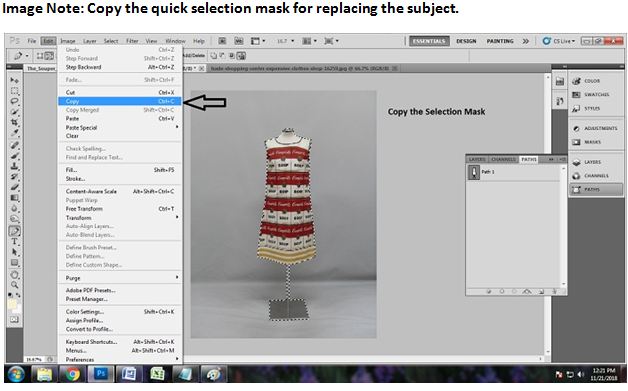Select the Lasso tool
This screenshot has width=628, height=391.
(x=14, y=101)
